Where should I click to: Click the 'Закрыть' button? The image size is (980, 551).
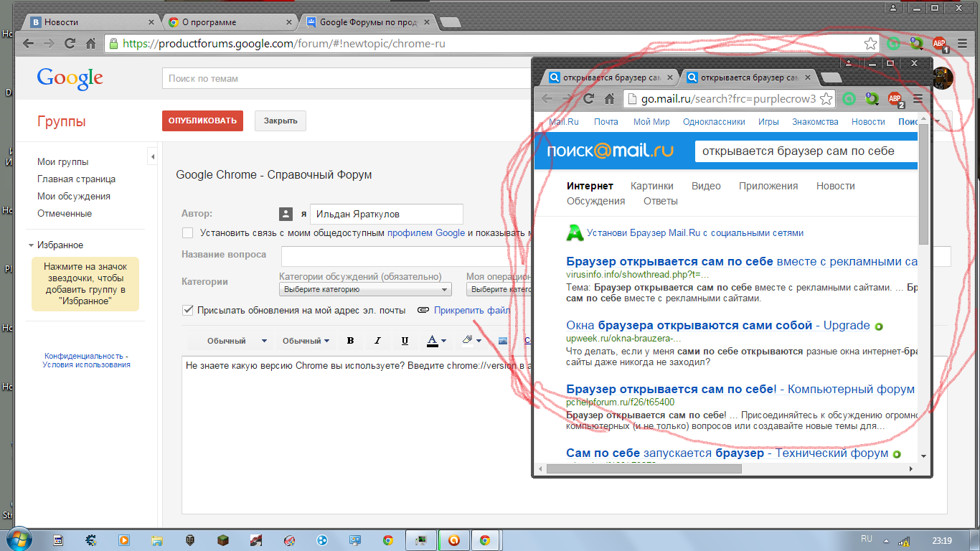[281, 121]
